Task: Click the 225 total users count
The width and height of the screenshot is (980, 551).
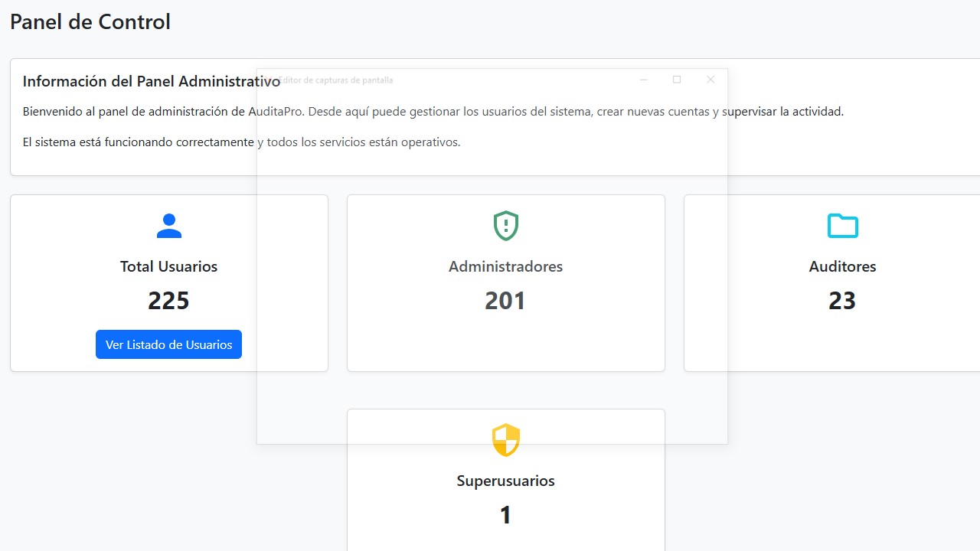Action: [168, 301]
